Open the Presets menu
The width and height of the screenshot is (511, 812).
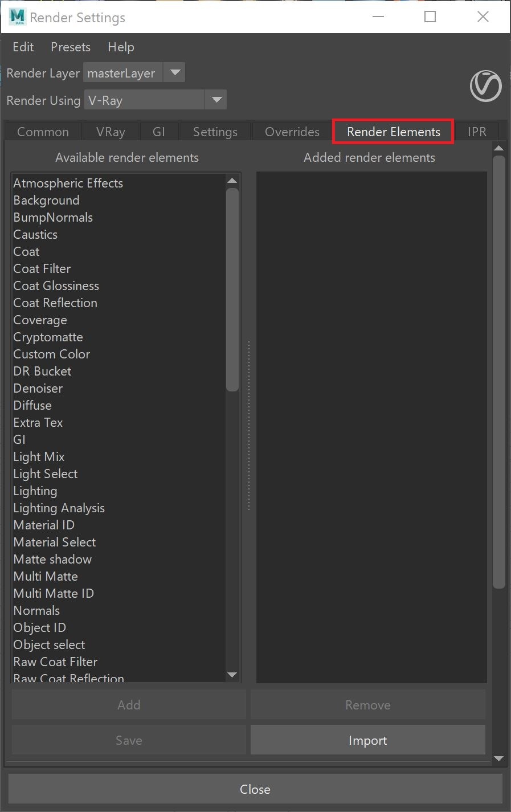pos(71,47)
